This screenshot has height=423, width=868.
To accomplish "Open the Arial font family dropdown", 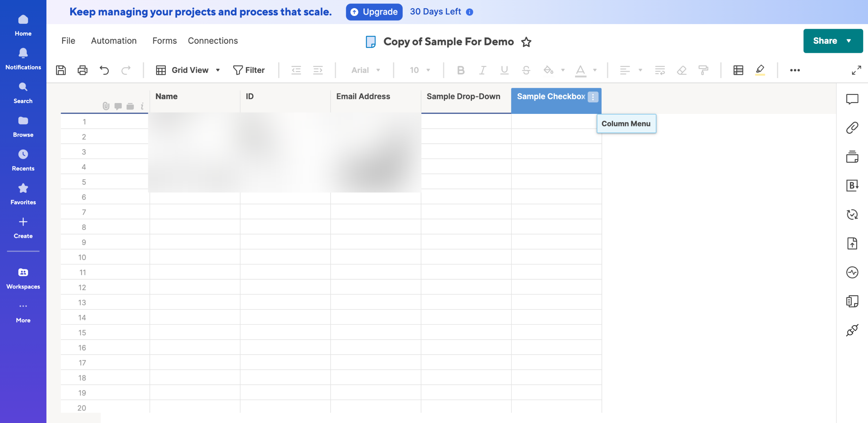I will [378, 70].
